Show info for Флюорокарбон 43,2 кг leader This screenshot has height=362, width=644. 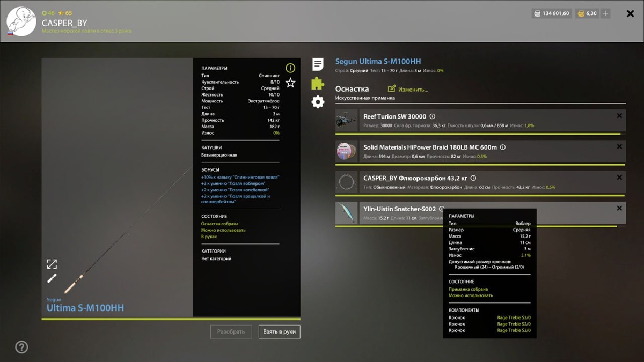click(x=473, y=178)
